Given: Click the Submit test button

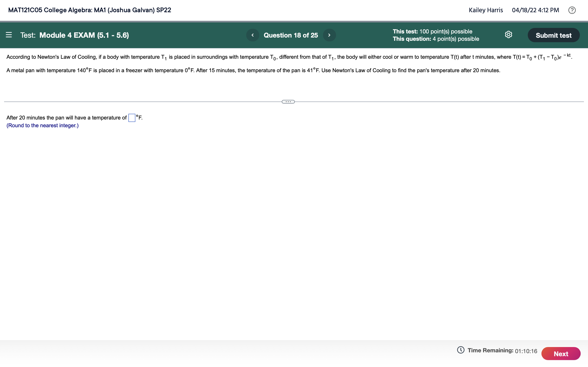Looking at the screenshot, I should (554, 35).
